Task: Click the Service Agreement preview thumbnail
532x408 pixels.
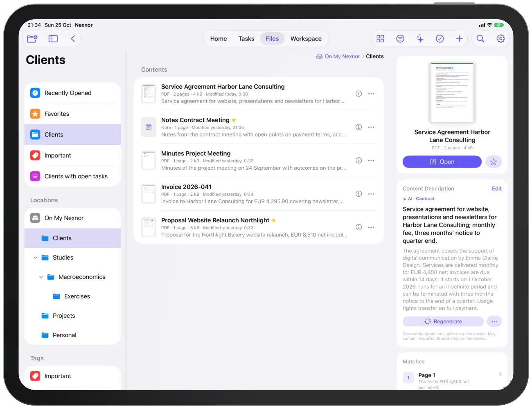Action: [452, 92]
